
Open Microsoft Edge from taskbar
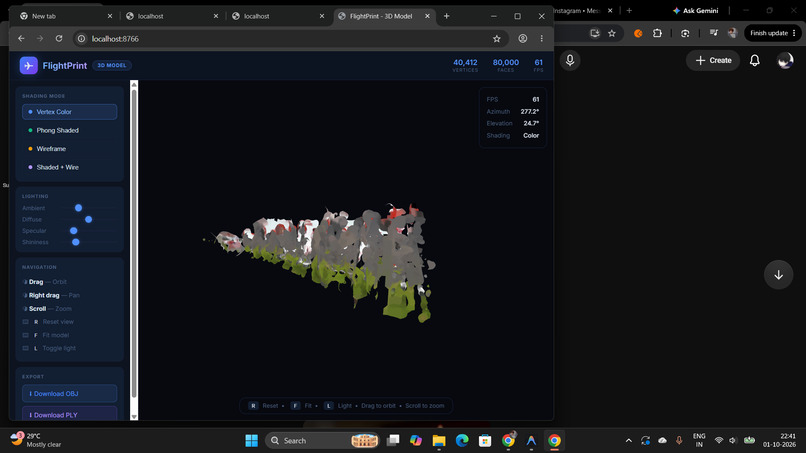(x=462, y=441)
